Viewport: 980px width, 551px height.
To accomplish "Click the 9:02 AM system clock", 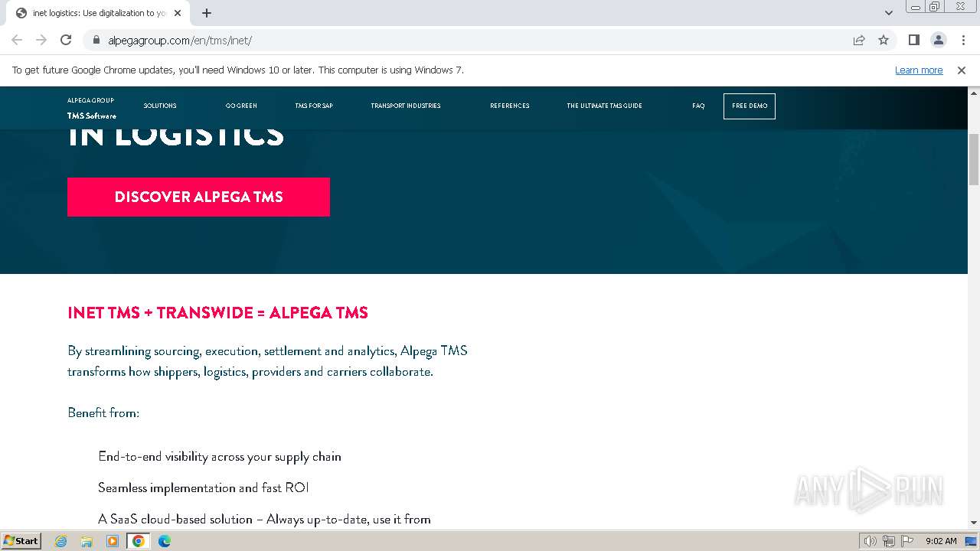I will pyautogui.click(x=941, y=541).
